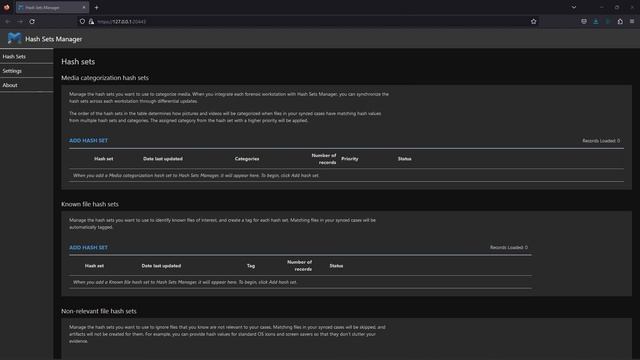Viewport: 640px width, 360px height.
Task: Click Add Hash Set under Known file hash sets
Action: [88, 247]
